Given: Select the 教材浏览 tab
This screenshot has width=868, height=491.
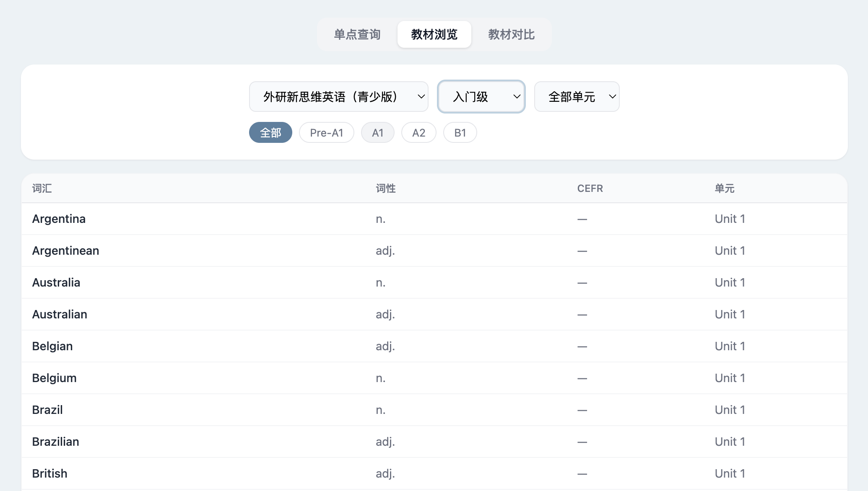Looking at the screenshot, I should [x=434, y=34].
